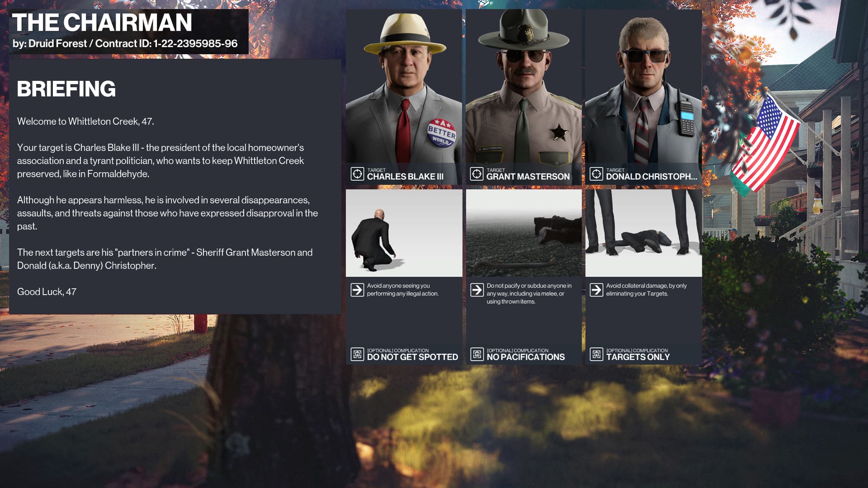Click the complication icon beside Do Not Get Spotted

click(x=357, y=354)
